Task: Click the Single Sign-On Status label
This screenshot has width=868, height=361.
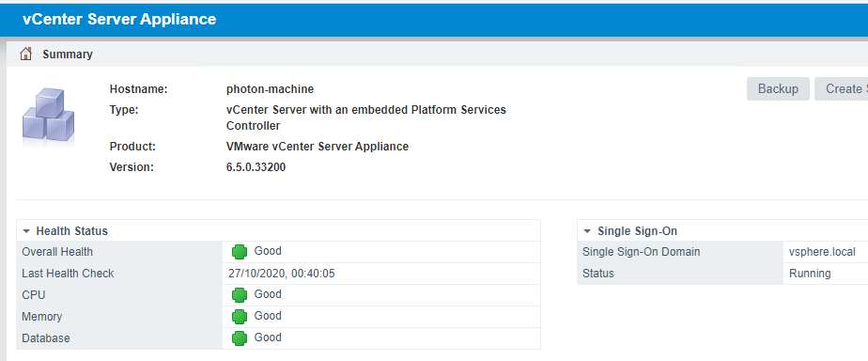Action: click(597, 274)
